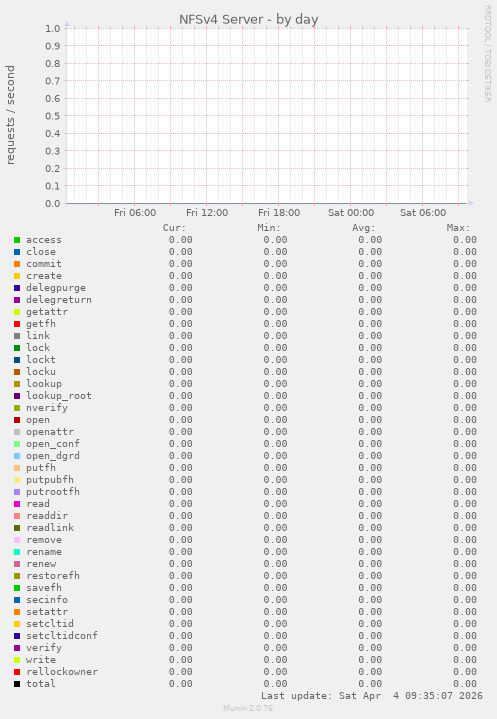The width and height of the screenshot is (497, 719).
Task: Select the open_conf legend label
Action: 53,444
